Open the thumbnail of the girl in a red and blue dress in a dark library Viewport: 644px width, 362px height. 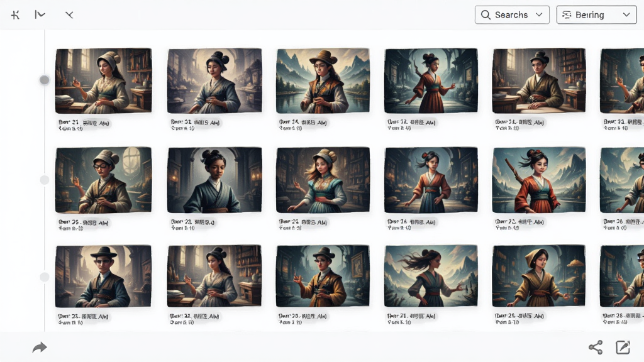[431, 180]
